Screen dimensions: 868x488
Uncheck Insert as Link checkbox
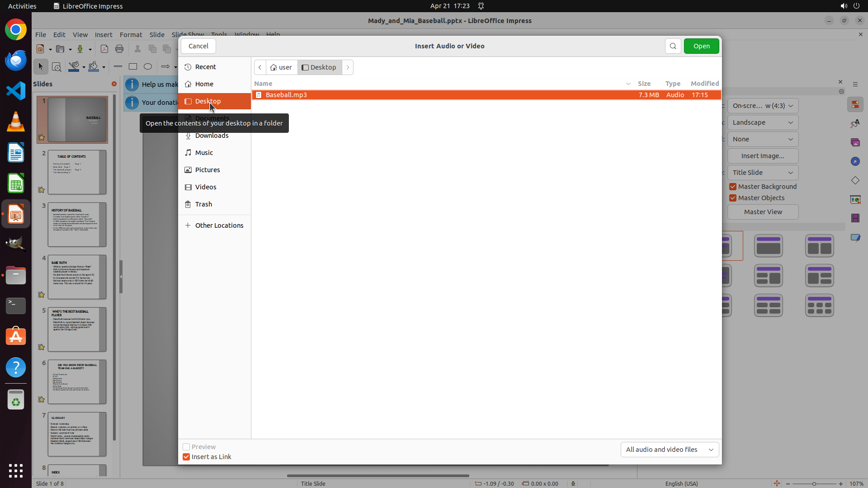click(x=186, y=457)
